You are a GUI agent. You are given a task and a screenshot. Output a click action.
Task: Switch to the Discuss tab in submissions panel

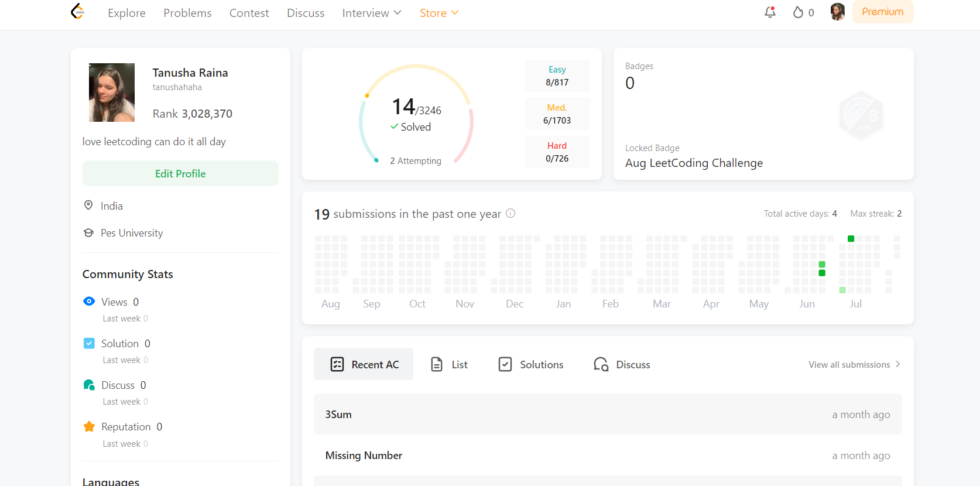coord(622,364)
